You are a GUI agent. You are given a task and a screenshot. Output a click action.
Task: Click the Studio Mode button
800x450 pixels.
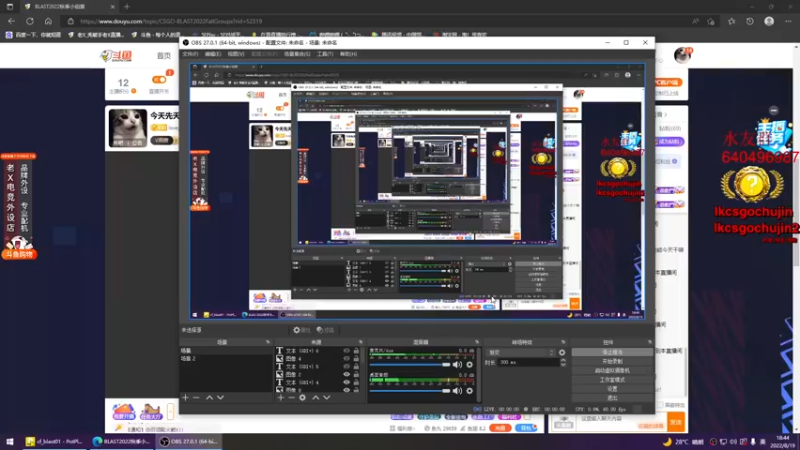(612, 380)
